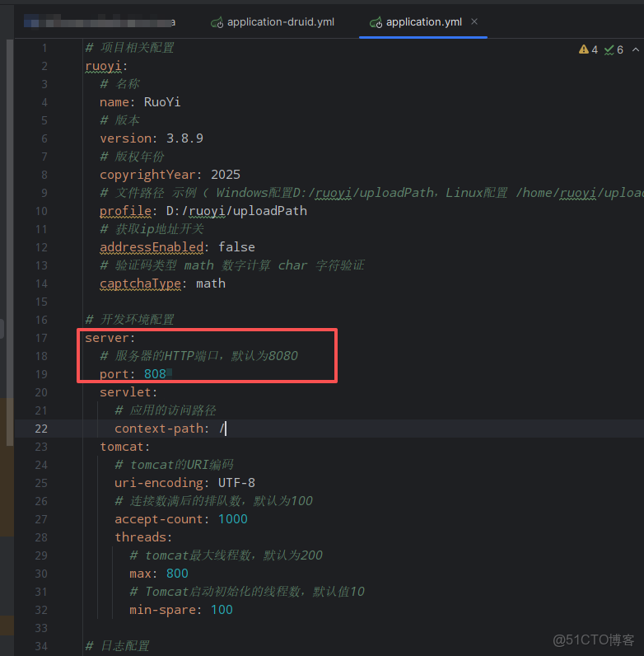This screenshot has width=644, height=656.
Task: Click the min-spare value 100
Action: point(222,610)
